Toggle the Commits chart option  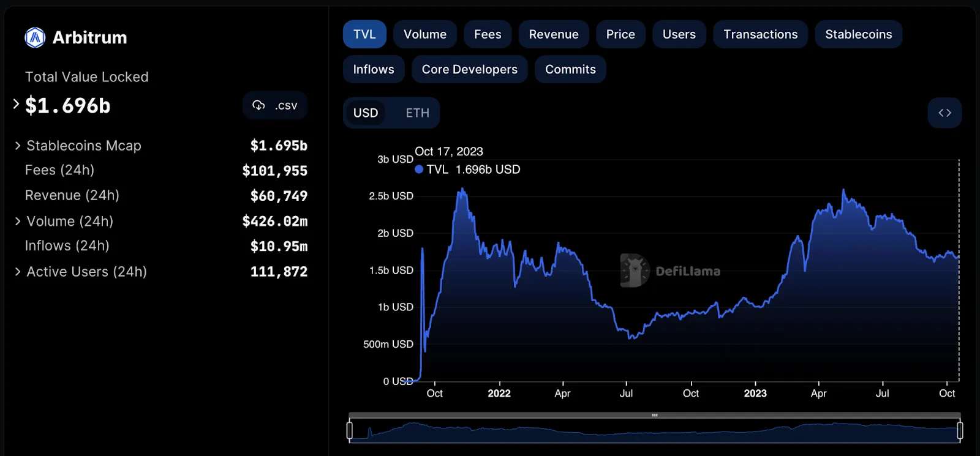point(571,69)
